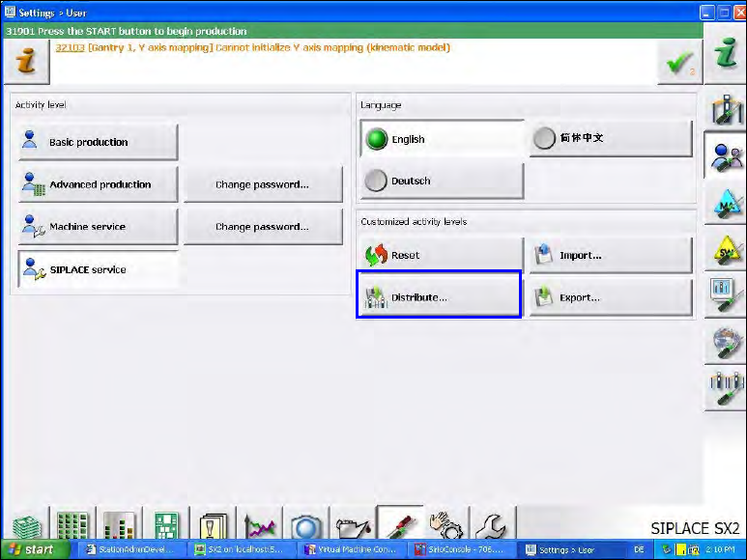Open the green stacked boards icon in bottom toolbar
The height and width of the screenshot is (560, 747).
pyautogui.click(x=26, y=525)
